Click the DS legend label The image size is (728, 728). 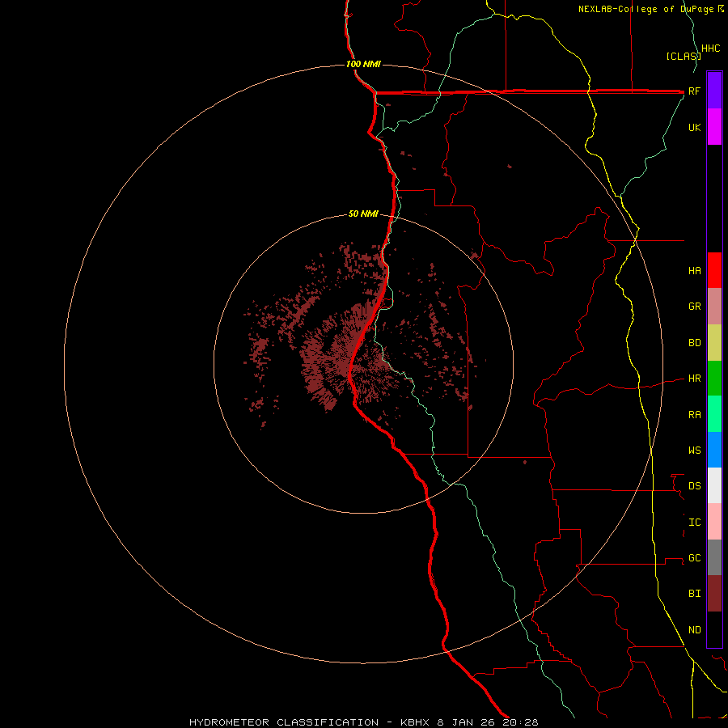click(694, 485)
